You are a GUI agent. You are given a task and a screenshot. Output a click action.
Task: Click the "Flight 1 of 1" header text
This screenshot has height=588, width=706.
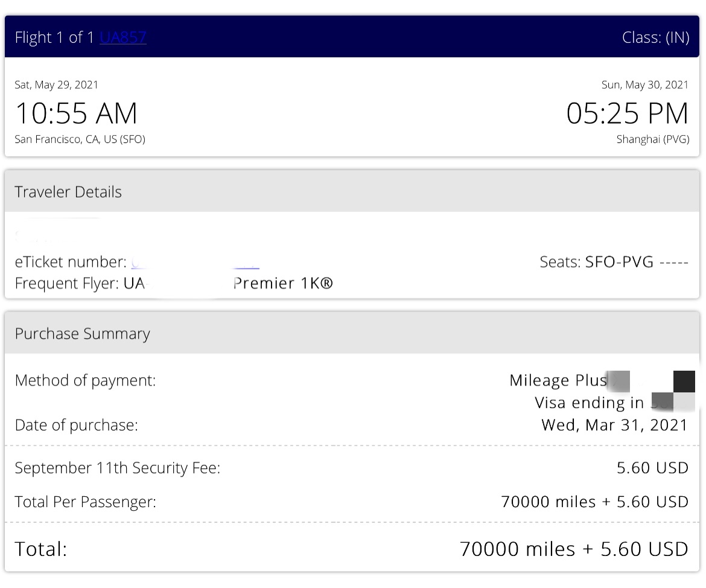click(x=55, y=37)
